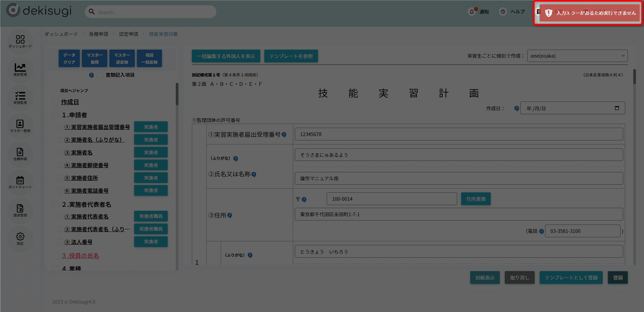The image size is (644, 312).
Task: Click the help question mark icon
Action: coord(503,12)
